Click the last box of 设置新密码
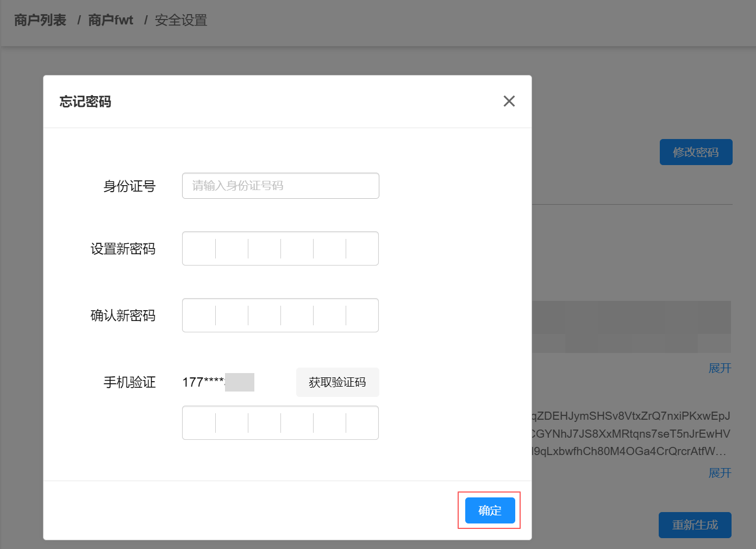Screen dimensions: 756x549 pyautogui.click(x=362, y=248)
